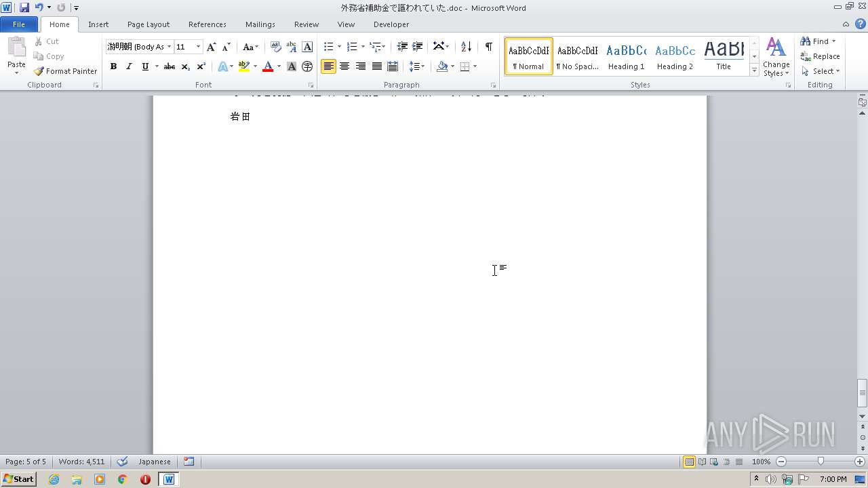This screenshot has width=868, height=488.
Task: Click Words: 4,511 in status bar
Action: (81, 462)
